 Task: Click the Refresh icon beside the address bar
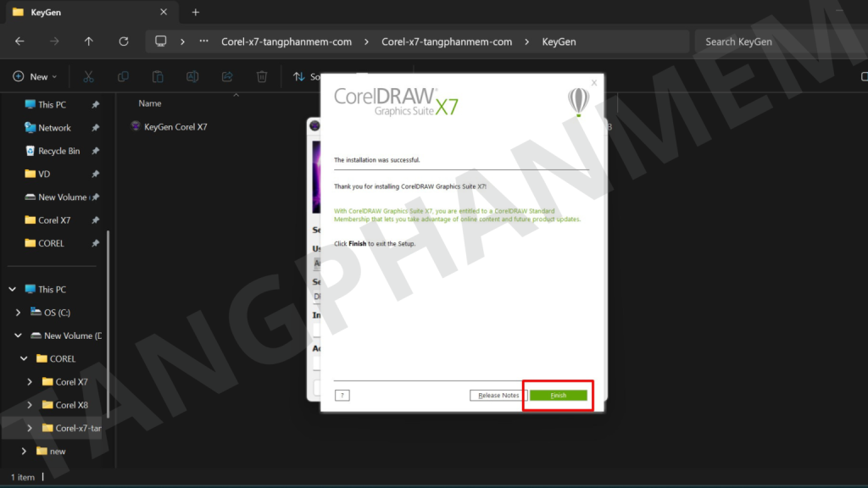coord(124,42)
